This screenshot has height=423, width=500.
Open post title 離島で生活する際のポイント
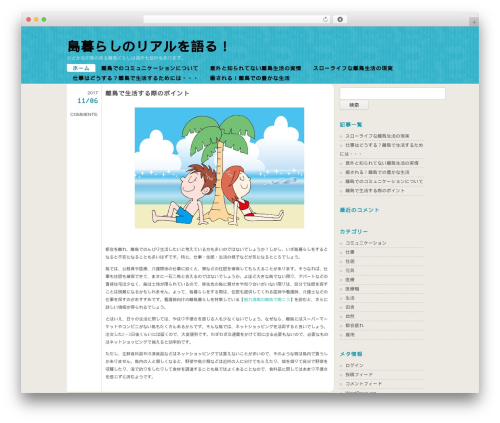(x=147, y=93)
